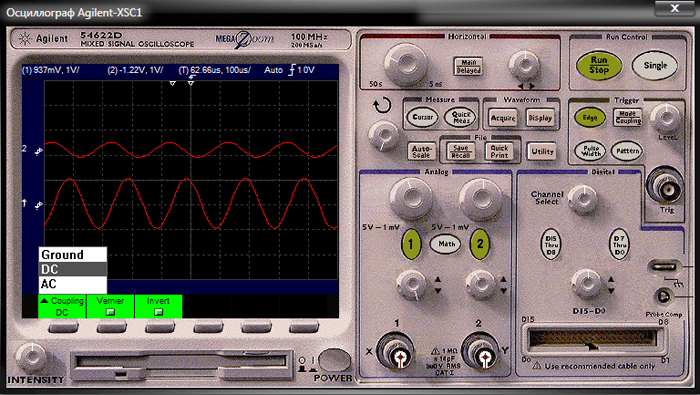The height and width of the screenshot is (395, 700).
Task: Open the Acquire waveform menu
Action: coord(503,118)
